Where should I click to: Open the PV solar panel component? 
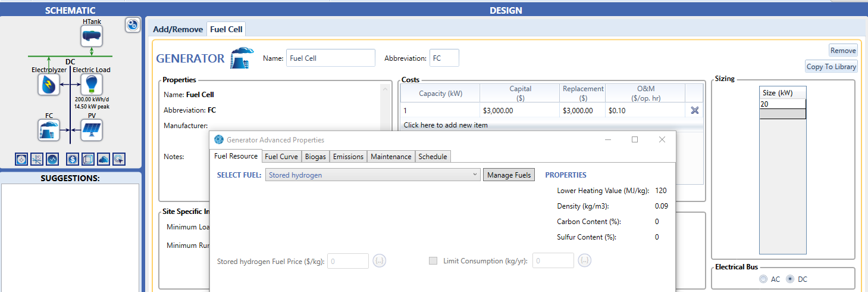pyautogui.click(x=91, y=129)
